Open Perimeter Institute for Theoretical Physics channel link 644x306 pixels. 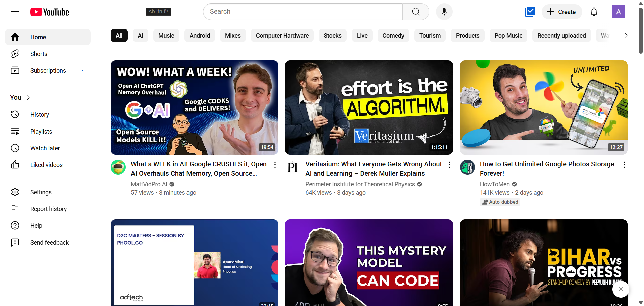click(x=360, y=184)
